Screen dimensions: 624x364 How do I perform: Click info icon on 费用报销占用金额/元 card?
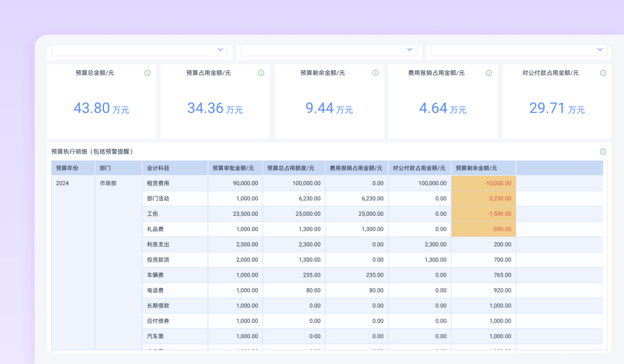click(x=489, y=73)
